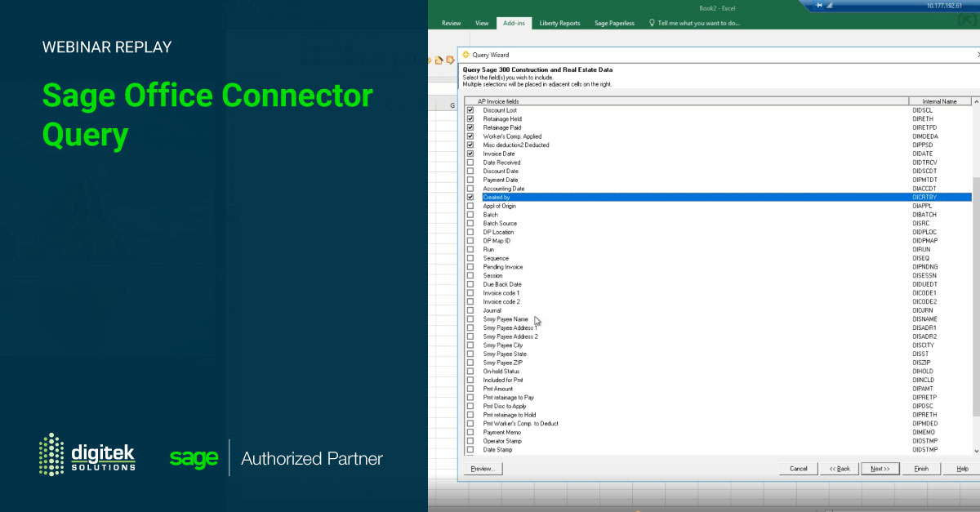Check the Journal checkbox
The height and width of the screenshot is (512, 980).
click(470, 310)
